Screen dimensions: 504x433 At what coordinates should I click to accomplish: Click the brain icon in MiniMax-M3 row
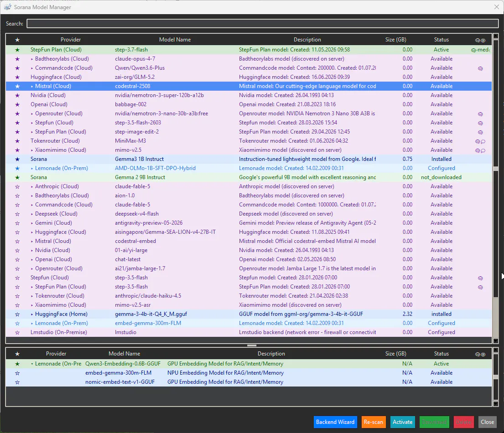(478, 141)
